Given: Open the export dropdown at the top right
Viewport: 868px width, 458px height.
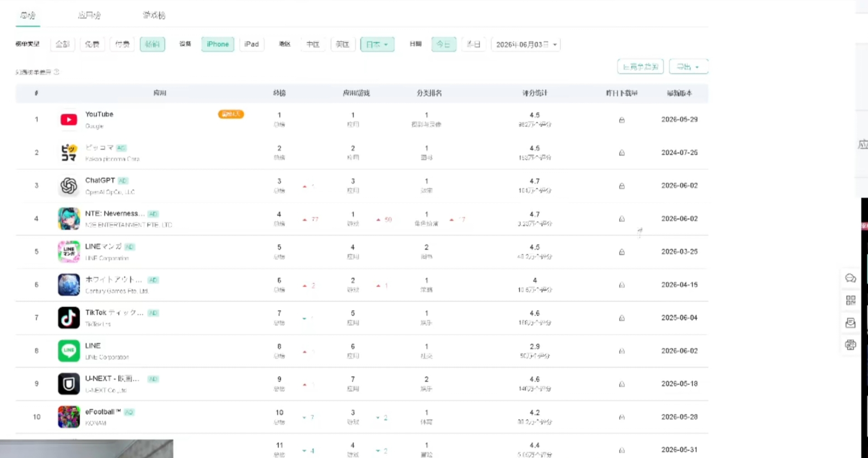Looking at the screenshot, I should tap(688, 67).
